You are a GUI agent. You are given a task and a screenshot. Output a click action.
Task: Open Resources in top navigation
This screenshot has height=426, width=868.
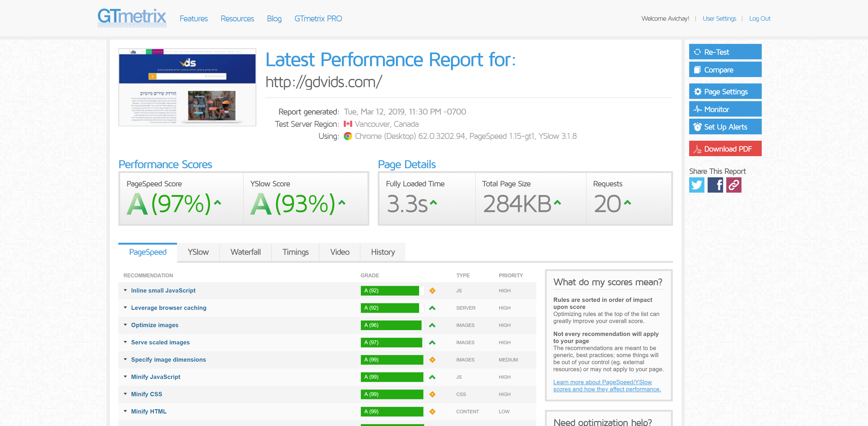pos(237,18)
